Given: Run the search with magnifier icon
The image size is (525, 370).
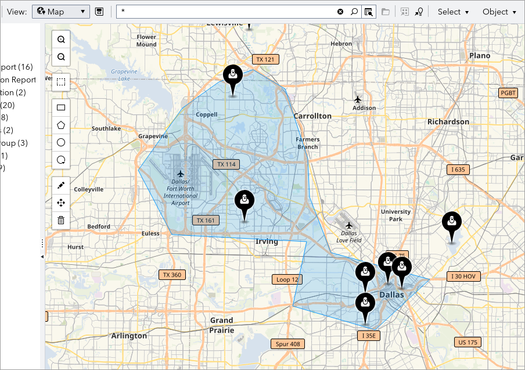Looking at the screenshot, I should 354,12.
